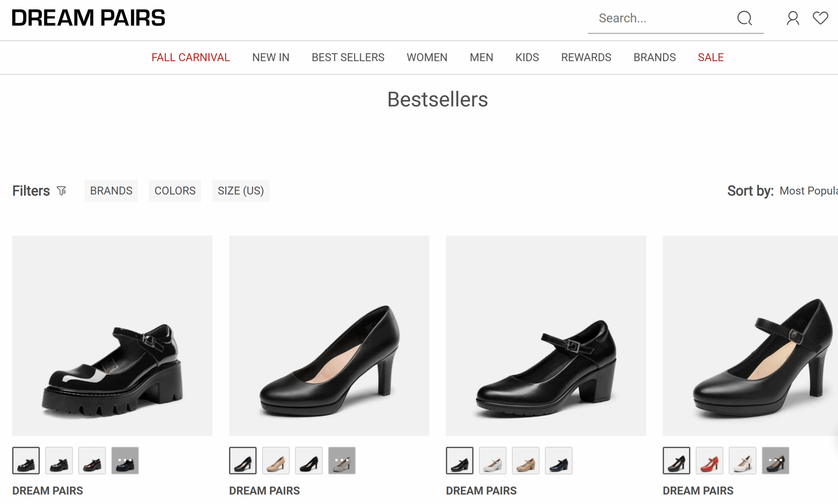Image resolution: width=838 pixels, height=504 pixels.
Task: Select the nude pump color swatch
Action: point(276,460)
